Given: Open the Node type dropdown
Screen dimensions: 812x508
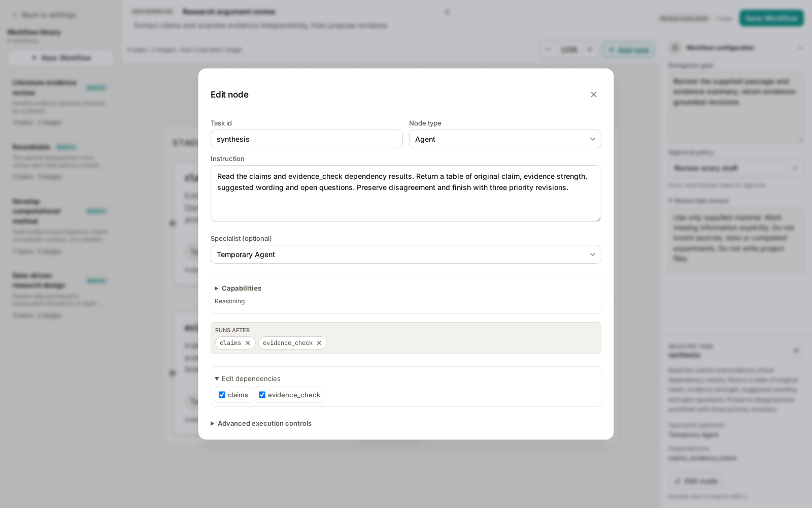Looking at the screenshot, I should click(505, 139).
